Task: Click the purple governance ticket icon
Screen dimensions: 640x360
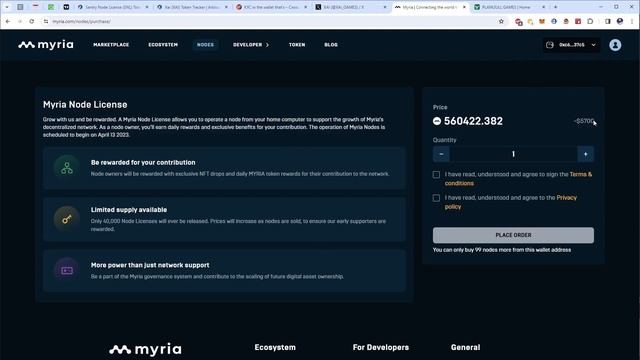Action: point(67,271)
